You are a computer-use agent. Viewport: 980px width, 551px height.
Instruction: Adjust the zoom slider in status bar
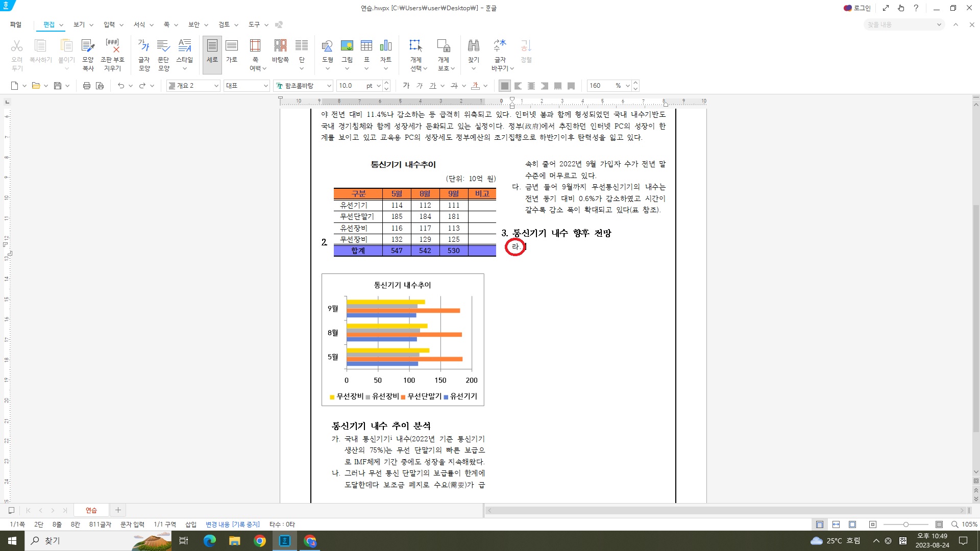click(x=905, y=524)
